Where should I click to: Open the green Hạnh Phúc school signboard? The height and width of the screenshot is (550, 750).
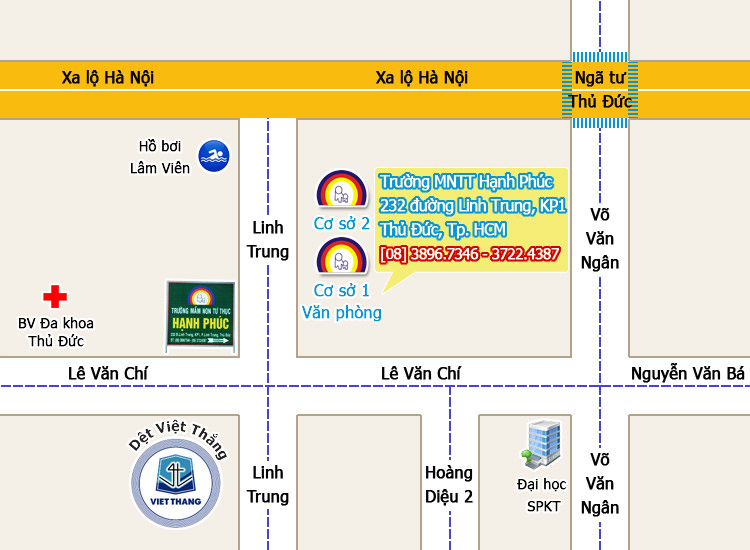(200, 314)
